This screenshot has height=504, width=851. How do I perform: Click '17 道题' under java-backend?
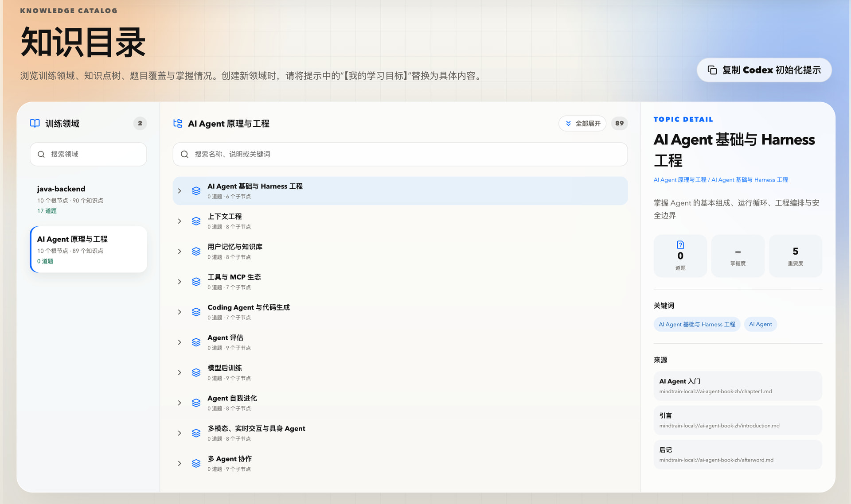tap(47, 211)
